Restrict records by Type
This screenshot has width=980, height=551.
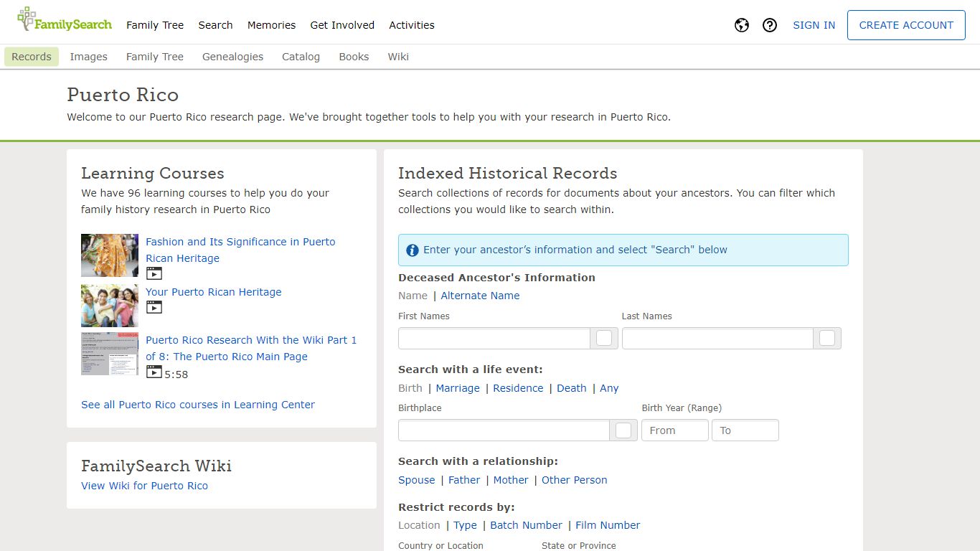coord(465,525)
